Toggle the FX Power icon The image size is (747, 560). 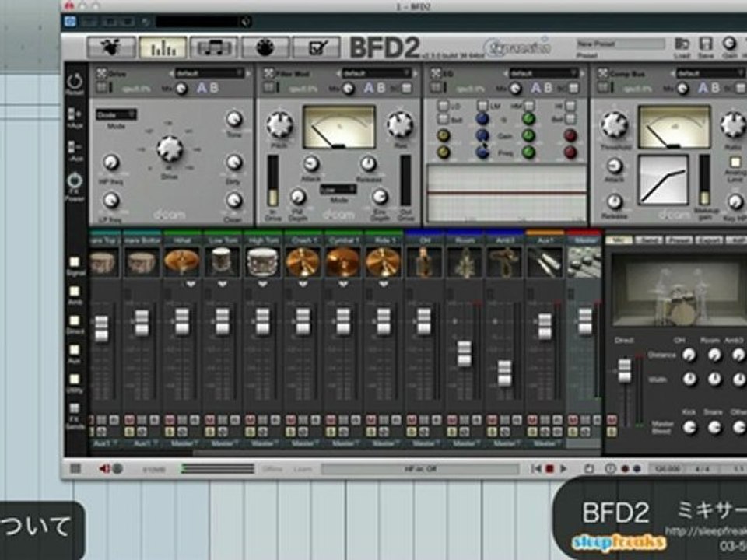tap(75, 181)
